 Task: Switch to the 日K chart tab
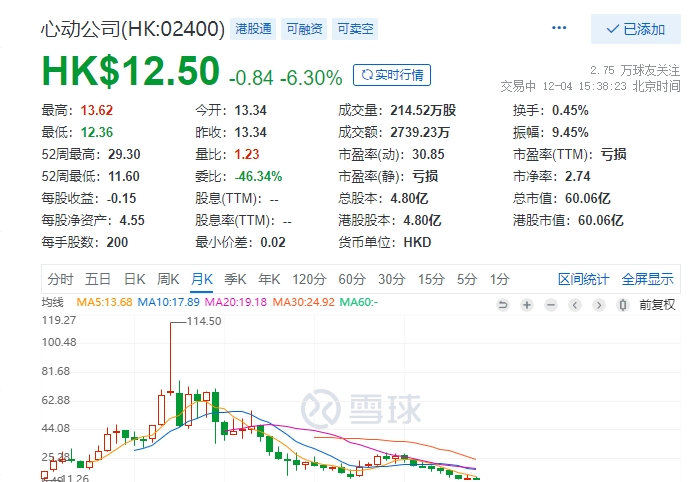[x=134, y=279]
